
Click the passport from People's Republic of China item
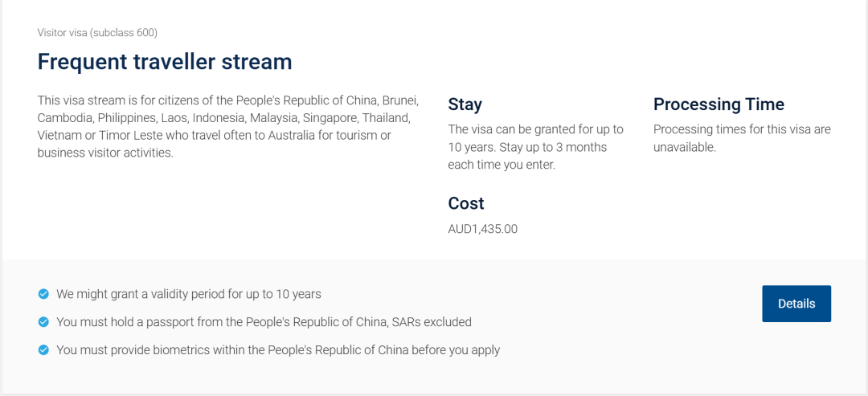[x=264, y=322]
